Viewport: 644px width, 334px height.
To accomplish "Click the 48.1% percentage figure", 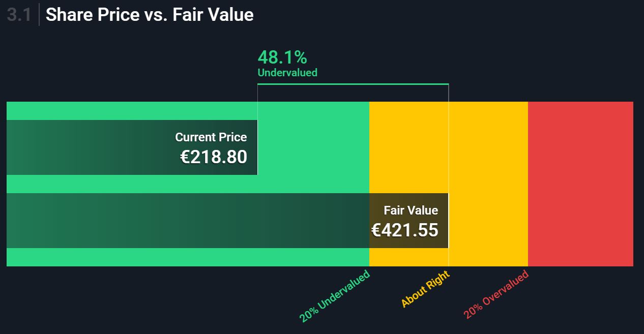I will [x=282, y=57].
